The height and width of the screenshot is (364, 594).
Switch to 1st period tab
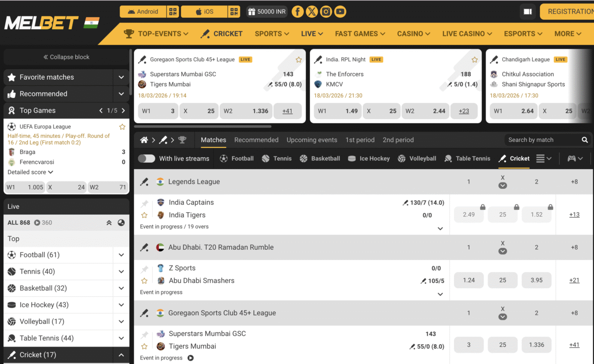point(360,140)
